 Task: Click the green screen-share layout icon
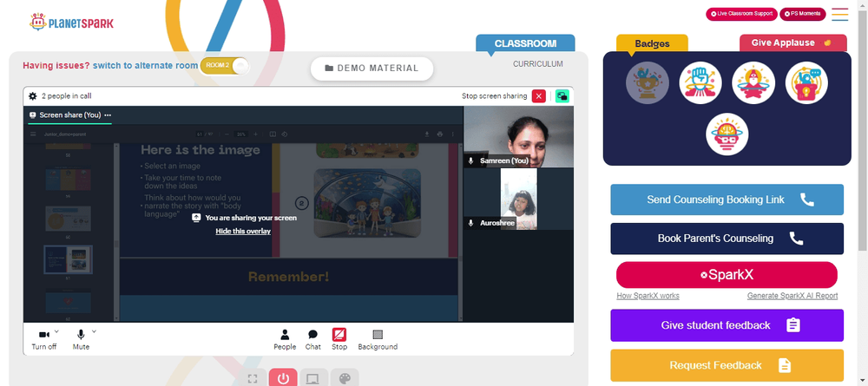pos(562,96)
